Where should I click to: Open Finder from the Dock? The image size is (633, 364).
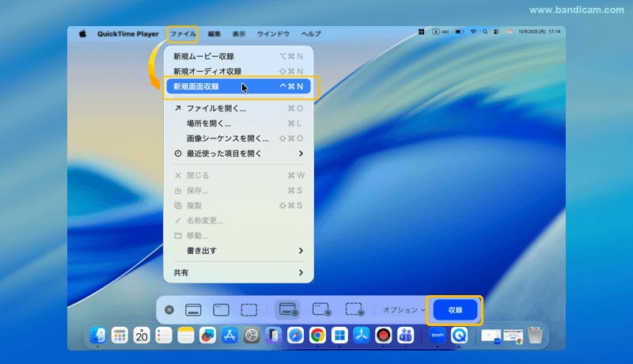[x=98, y=336]
